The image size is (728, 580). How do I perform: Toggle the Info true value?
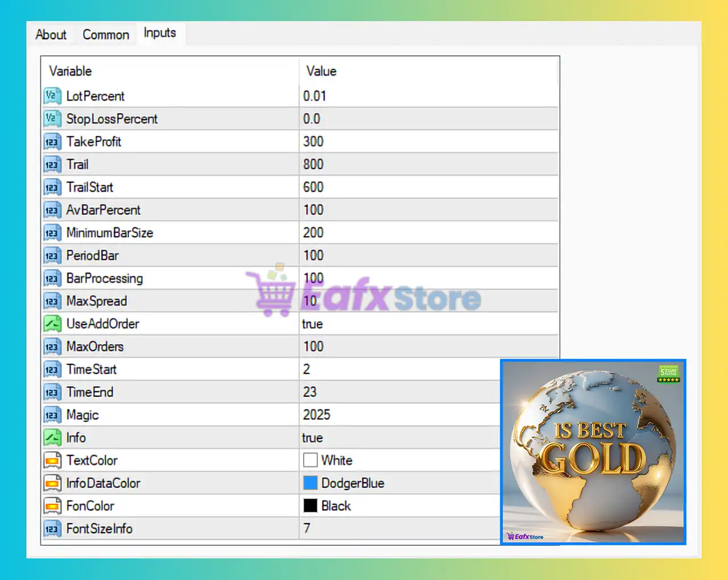(312, 438)
